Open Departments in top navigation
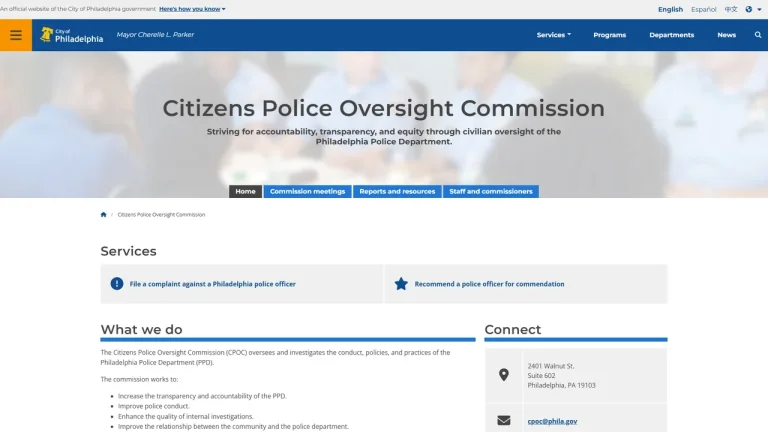Image resolution: width=768 pixels, height=432 pixels. (672, 35)
